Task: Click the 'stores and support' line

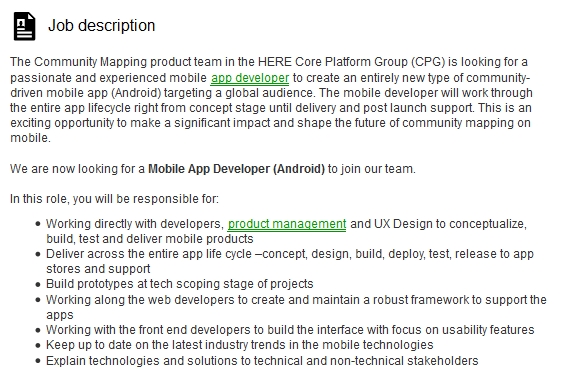Action: point(98,269)
